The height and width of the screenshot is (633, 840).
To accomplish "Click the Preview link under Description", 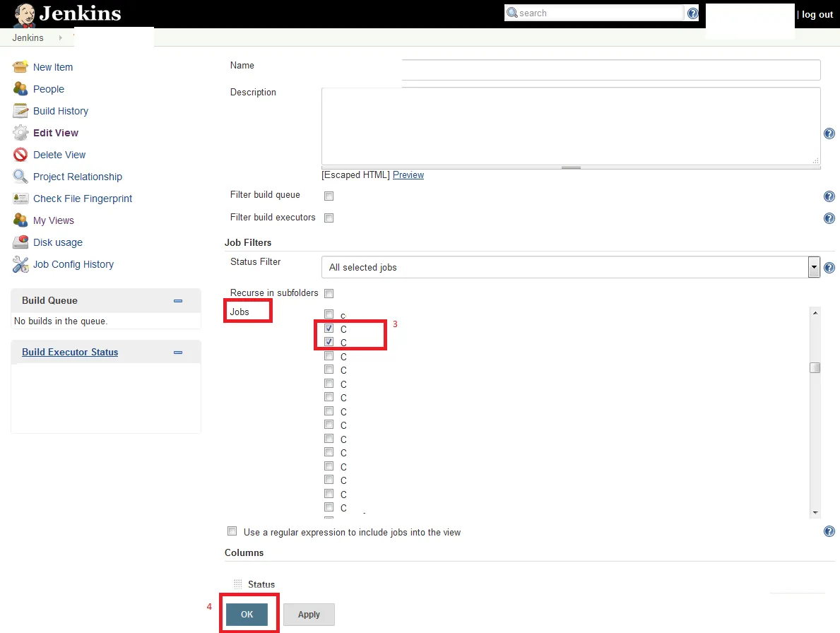I will pyautogui.click(x=408, y=175).
